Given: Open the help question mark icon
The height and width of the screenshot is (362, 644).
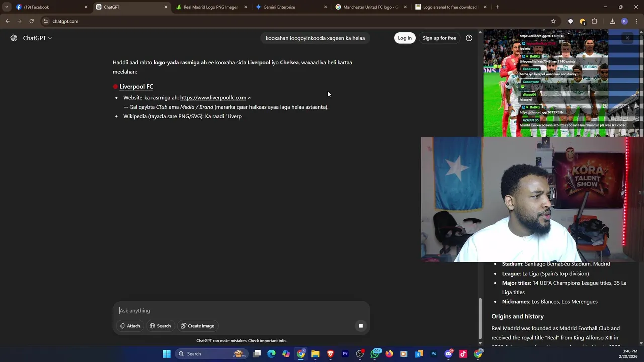Looking at the screenshot, I should (469, 38).
